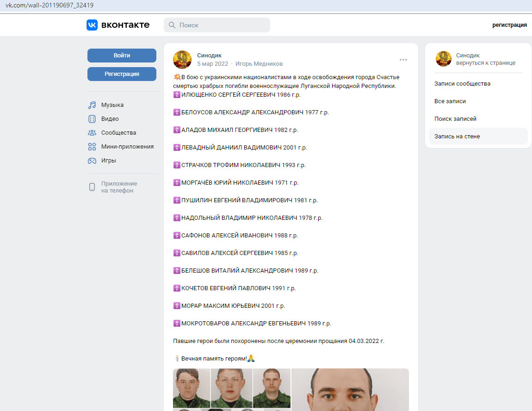Select Записи сообщества menu item
The image size is (532, 411).
pyautogui.click(x=478, y=83)
